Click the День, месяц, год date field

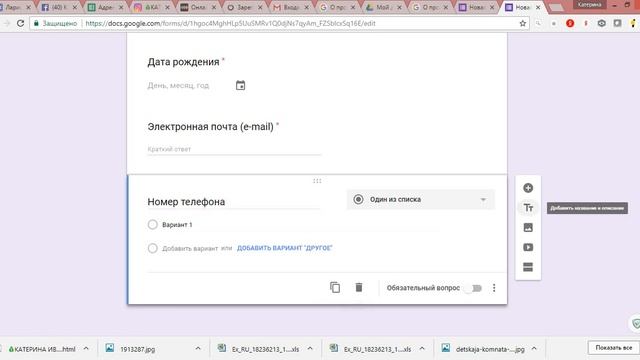click(x=178, y=85)
